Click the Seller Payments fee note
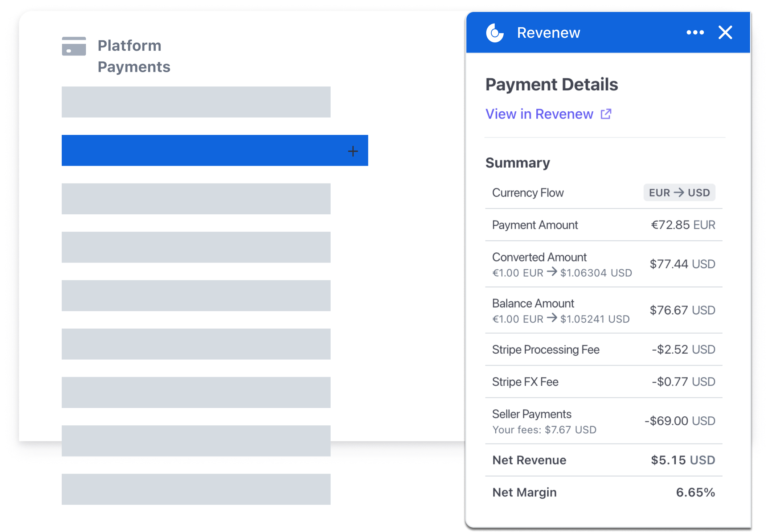Image resolution: width=770 pixels, height=532 pixels. [x=544, y=430]
